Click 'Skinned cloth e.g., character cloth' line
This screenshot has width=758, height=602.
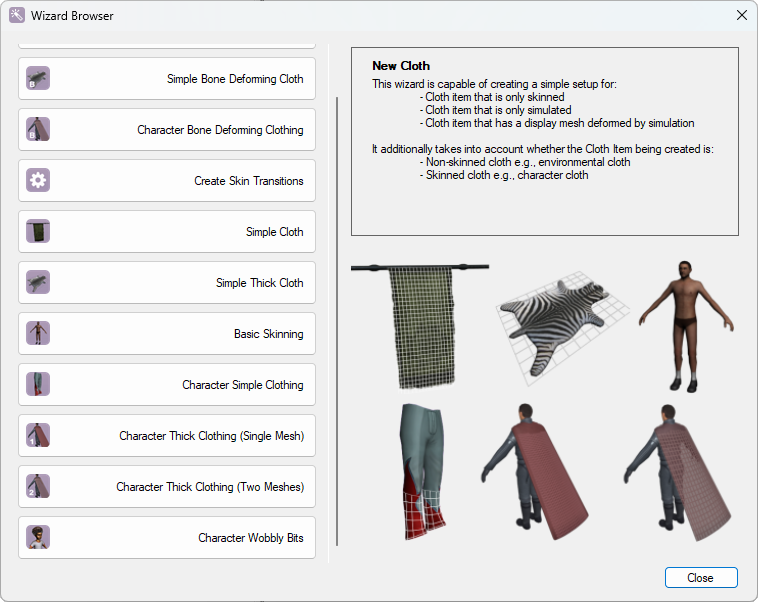pos(504,175)
